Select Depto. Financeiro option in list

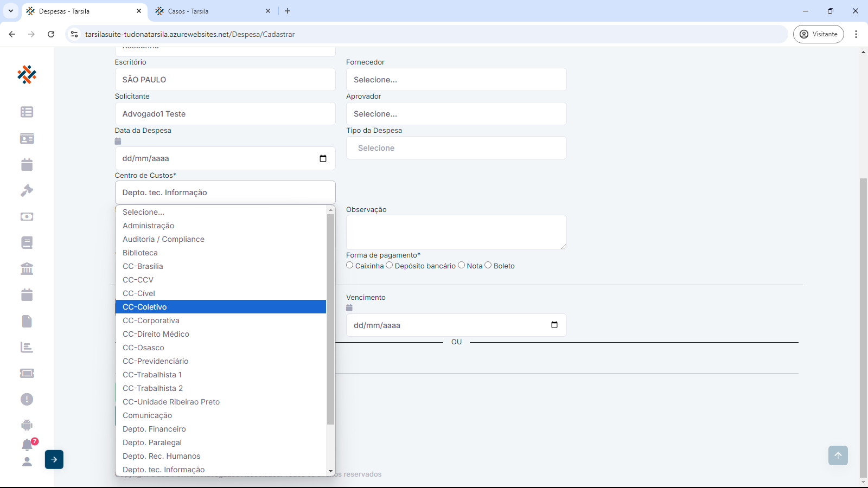154,429
